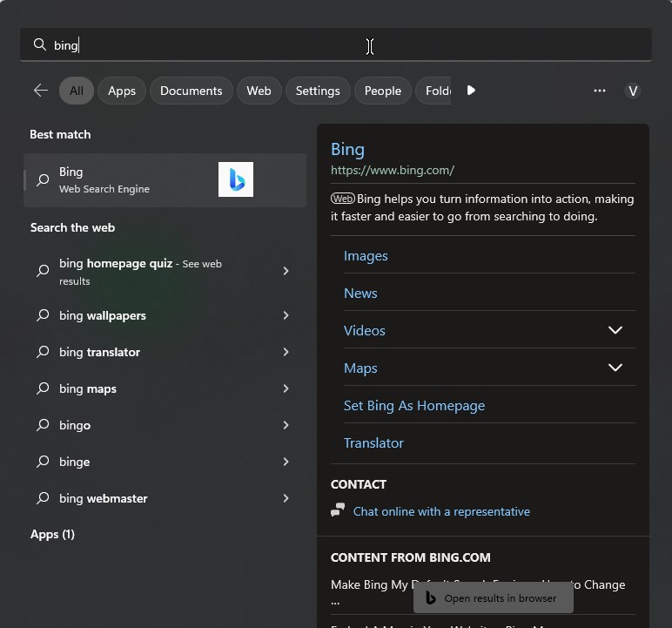Click the chat representative speech bubble icon
This screenshot has width=672, height=628.
pos(338,511)
